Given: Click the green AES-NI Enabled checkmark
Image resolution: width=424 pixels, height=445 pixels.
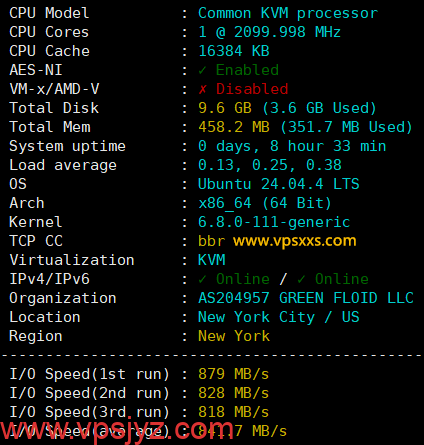Looking at the screenshot, I should pyautogui.click(x=202, y=70).
